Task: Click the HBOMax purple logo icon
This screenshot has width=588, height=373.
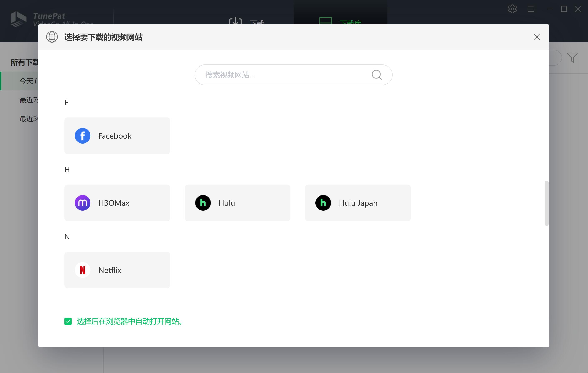Action: (83, 203)
